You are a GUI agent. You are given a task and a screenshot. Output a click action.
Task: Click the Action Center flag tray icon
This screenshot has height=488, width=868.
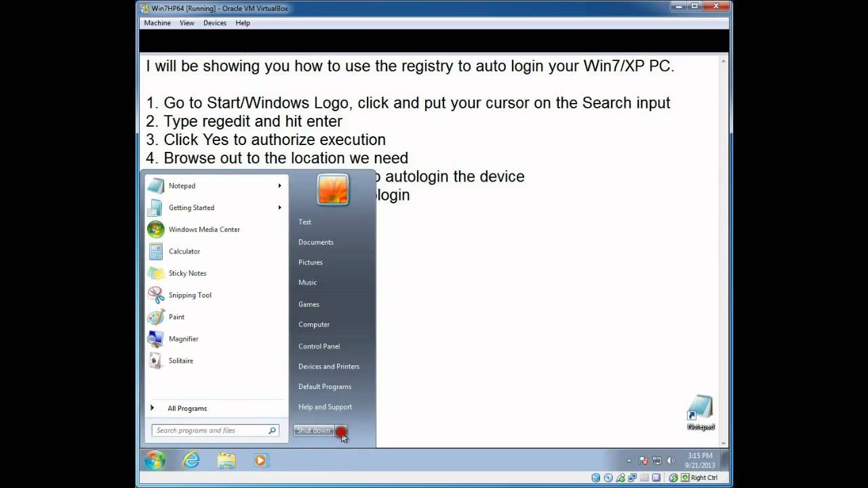pos(644,461)
